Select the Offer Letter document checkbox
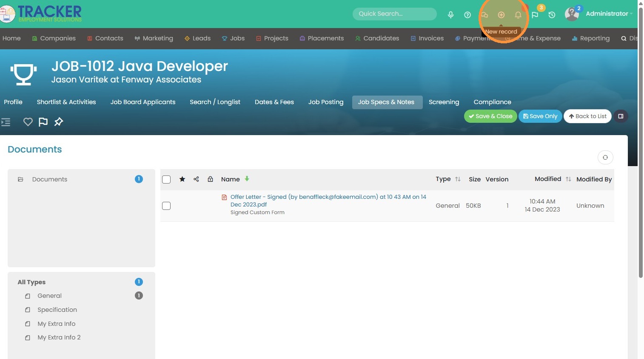This screenshot has height=359, width=644. pyautogui.click(x=166, y=206)
